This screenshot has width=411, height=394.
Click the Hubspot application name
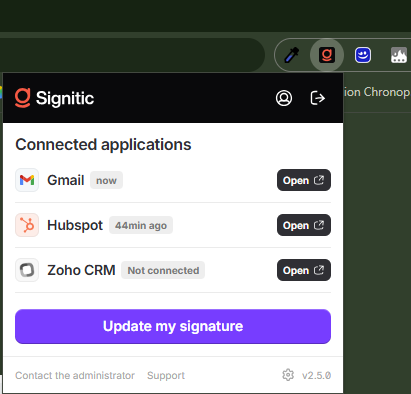coord(75,225)
